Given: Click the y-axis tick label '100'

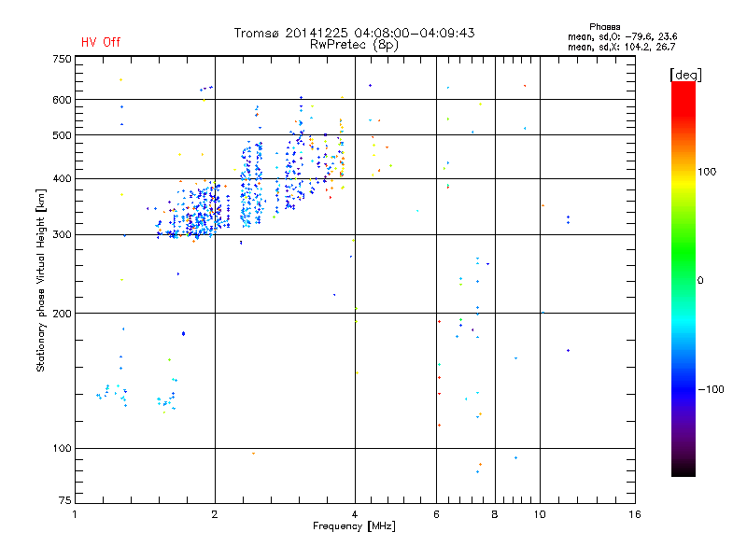Looking at the screenshot, I should (x=62, y=449).
